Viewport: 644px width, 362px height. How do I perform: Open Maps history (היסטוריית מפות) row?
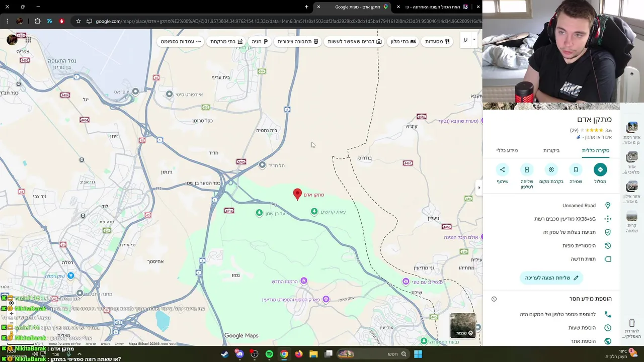(x=552, y=246)
